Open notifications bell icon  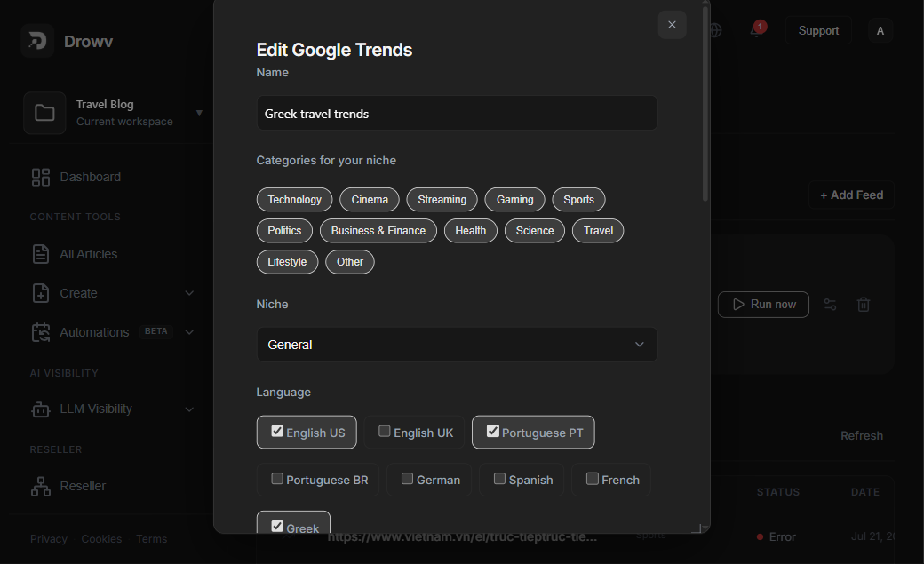[756, 30]
